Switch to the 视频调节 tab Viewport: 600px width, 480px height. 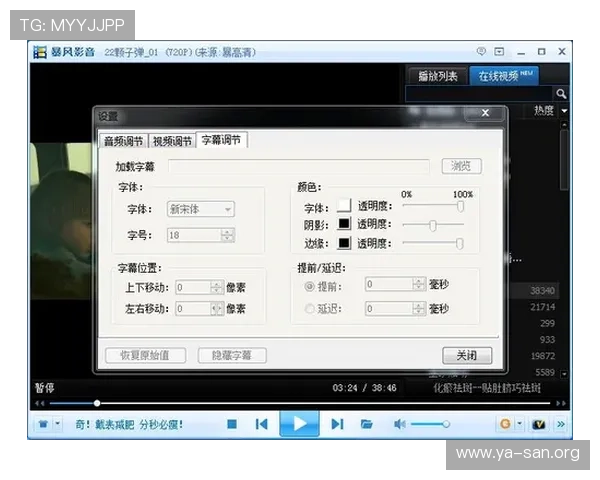tap(172, 141)
